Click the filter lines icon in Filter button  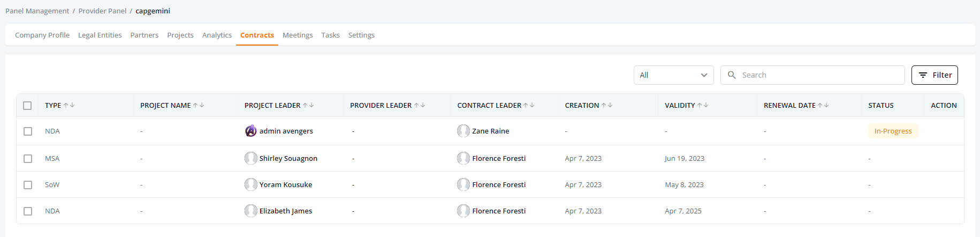pyautogui.click(x=923, y=75)
